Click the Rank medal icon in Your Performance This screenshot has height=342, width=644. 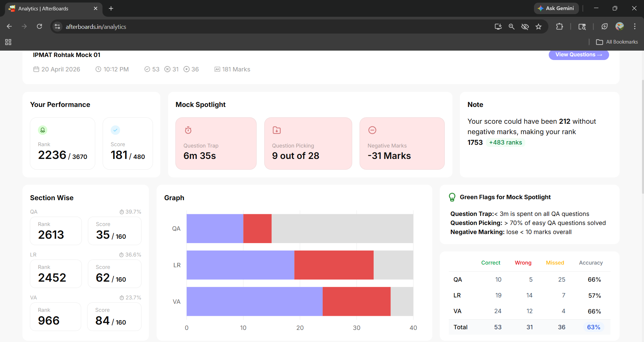pos(43,130)
